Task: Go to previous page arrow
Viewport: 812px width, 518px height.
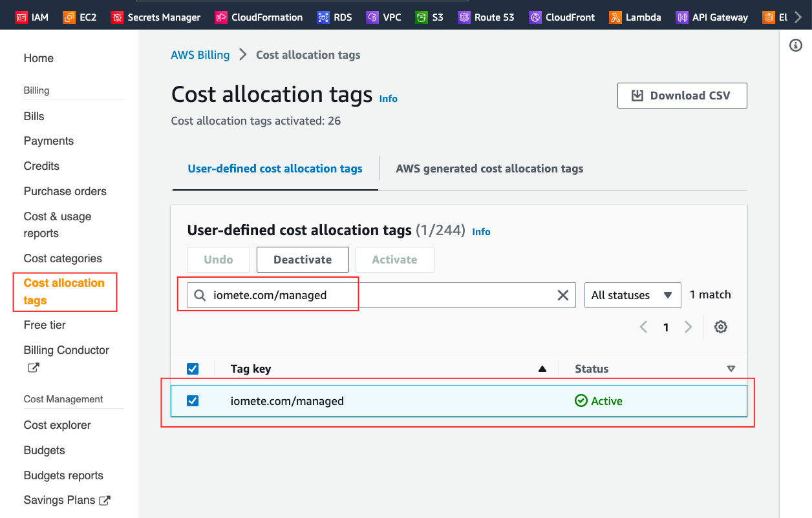Action: point(643,327)
